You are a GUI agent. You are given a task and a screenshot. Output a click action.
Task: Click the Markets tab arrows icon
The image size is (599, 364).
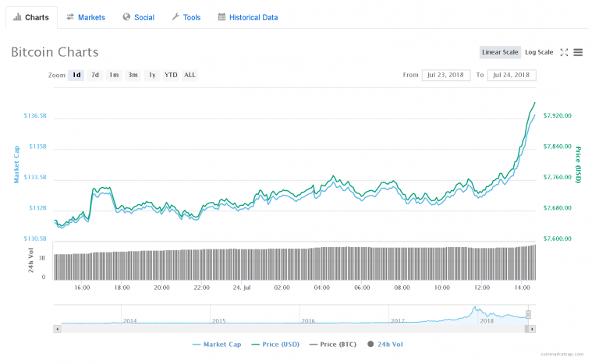70,17
